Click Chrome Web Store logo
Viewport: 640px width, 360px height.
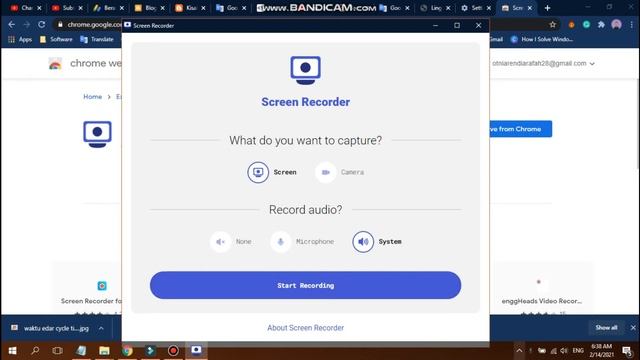55,64
